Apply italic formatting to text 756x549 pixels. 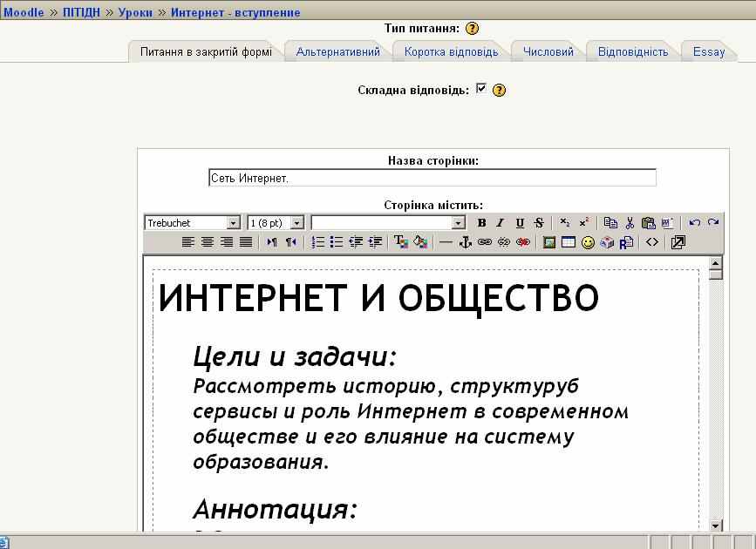tap(501, 223)
